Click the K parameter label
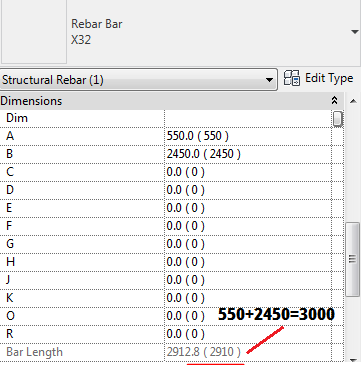361x365 pixels. pyautogui.click(x=10, y=298)
